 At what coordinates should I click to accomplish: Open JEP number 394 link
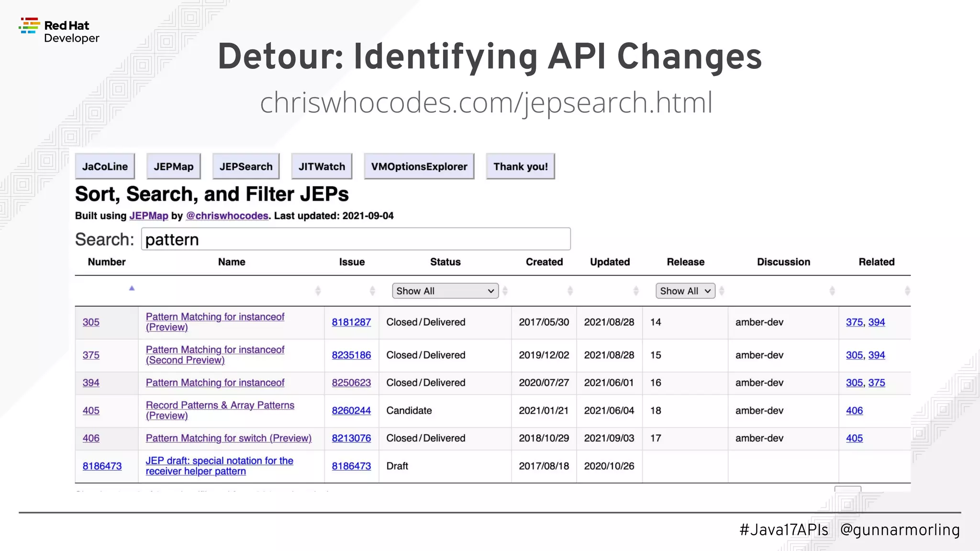[x=91, y=383]
